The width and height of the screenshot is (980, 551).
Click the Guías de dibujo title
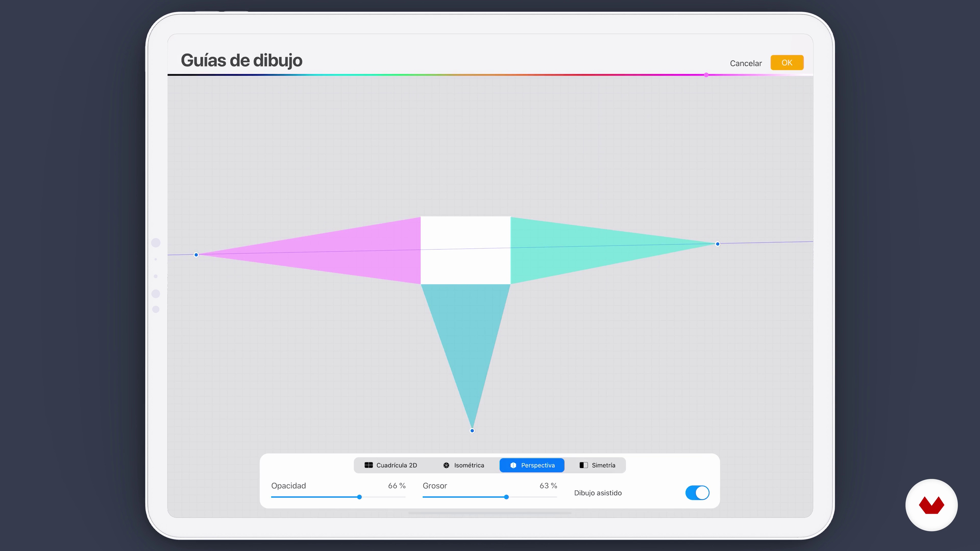(x=241, y=60)
